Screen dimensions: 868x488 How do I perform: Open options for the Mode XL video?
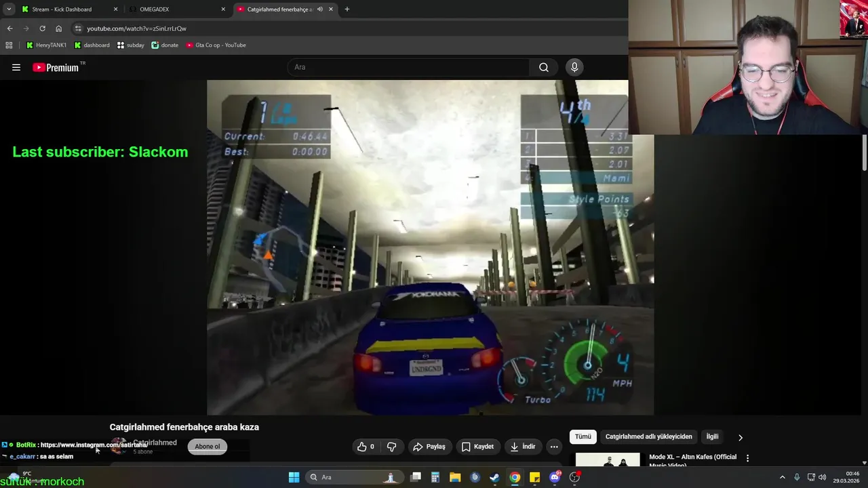[747, 458]
